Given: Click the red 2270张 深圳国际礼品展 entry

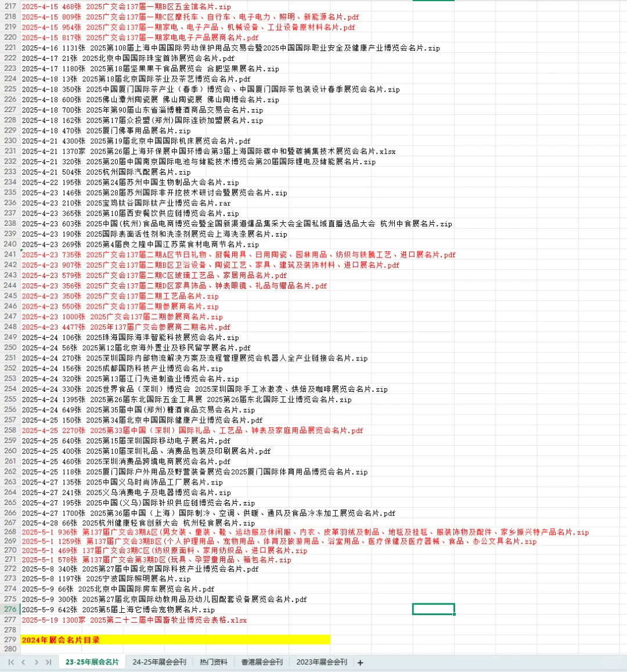Looking at the screenshot, I should (192, 430).
